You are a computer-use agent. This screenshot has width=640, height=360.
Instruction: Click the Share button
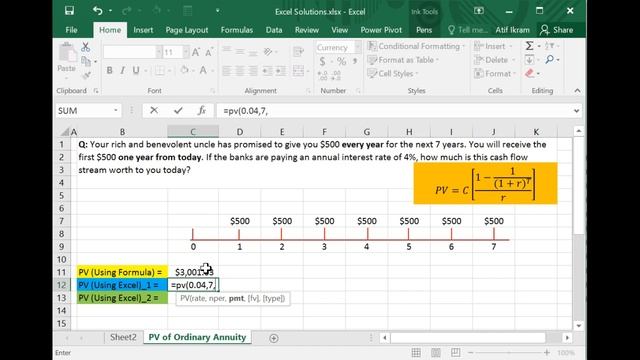[557, 30]
